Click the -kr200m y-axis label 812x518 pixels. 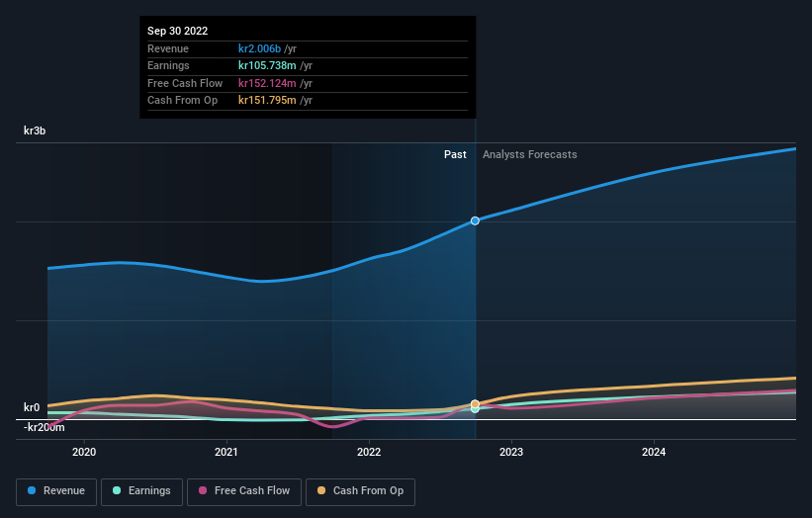(x=45, y=427)
